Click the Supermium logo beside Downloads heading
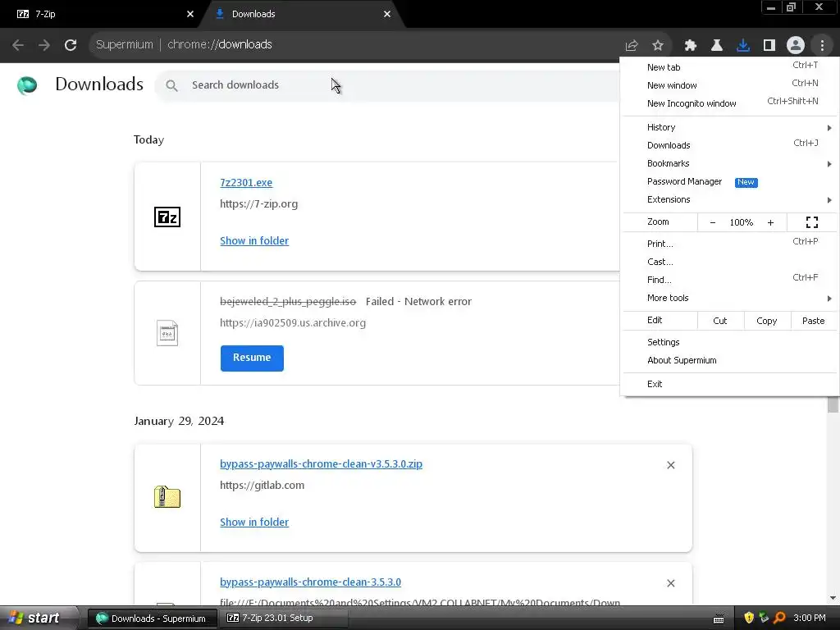 coord(27,84)
